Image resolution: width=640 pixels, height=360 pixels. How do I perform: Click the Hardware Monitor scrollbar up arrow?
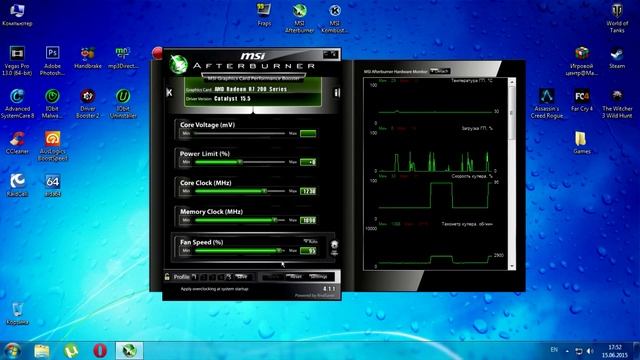[x=512, y=82]
